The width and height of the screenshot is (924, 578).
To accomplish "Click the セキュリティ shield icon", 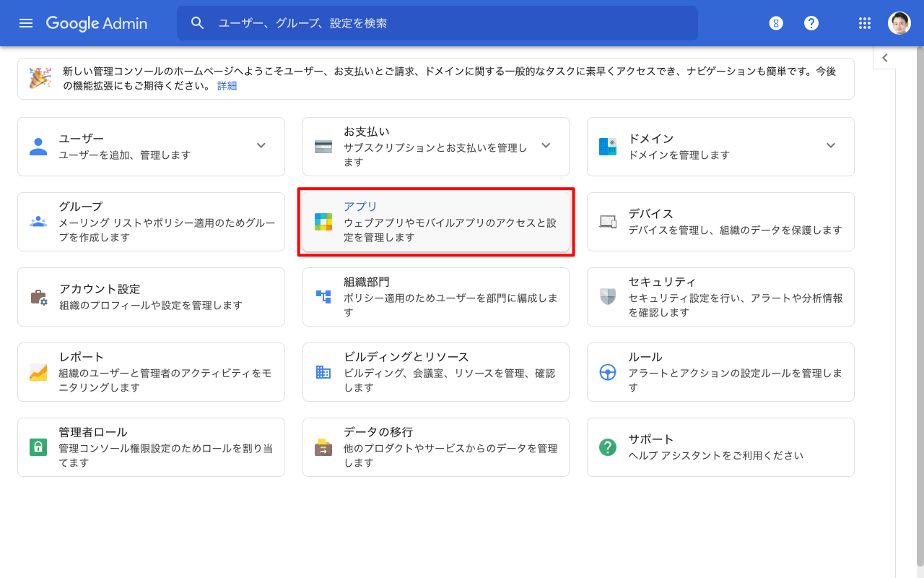I will pyautogui.click(x=608, y=297).
